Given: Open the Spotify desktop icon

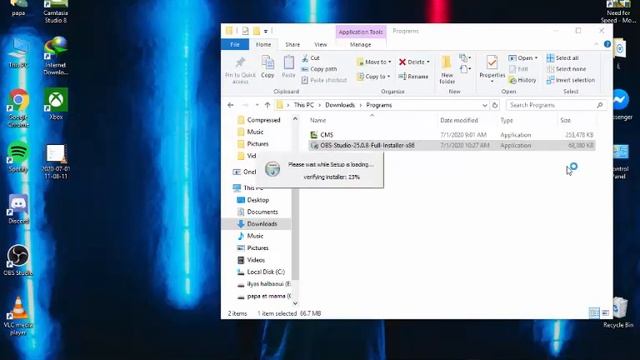Looking at the screenshot, I should (18, 157).
